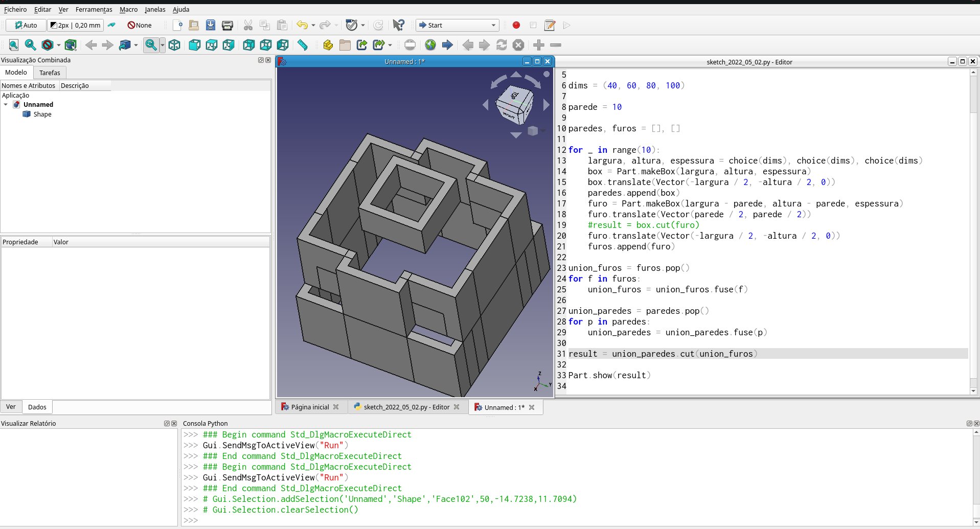Create a new empty document
Image resolution: width=980 pixels, height=529 pixels.
click(177, 25)
